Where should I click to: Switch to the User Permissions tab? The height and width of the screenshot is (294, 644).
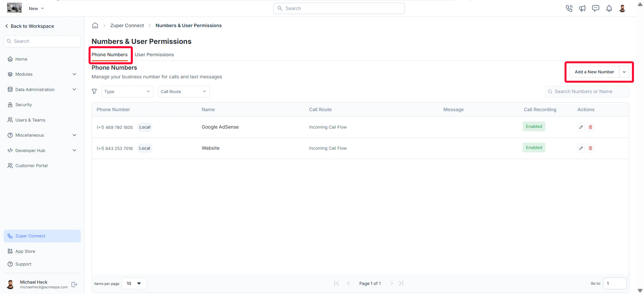coord(154,55)
